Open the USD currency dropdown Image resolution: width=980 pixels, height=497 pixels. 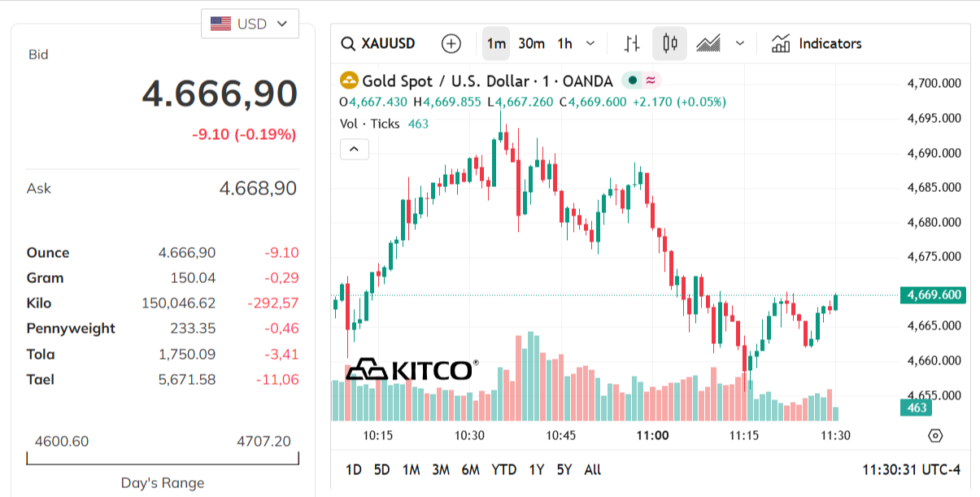point(250,24)
